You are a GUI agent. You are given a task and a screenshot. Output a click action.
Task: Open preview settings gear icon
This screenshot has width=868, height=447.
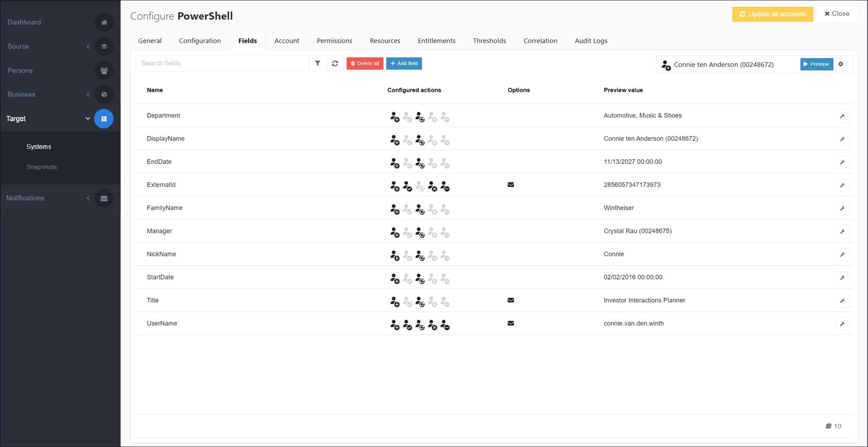841,64
